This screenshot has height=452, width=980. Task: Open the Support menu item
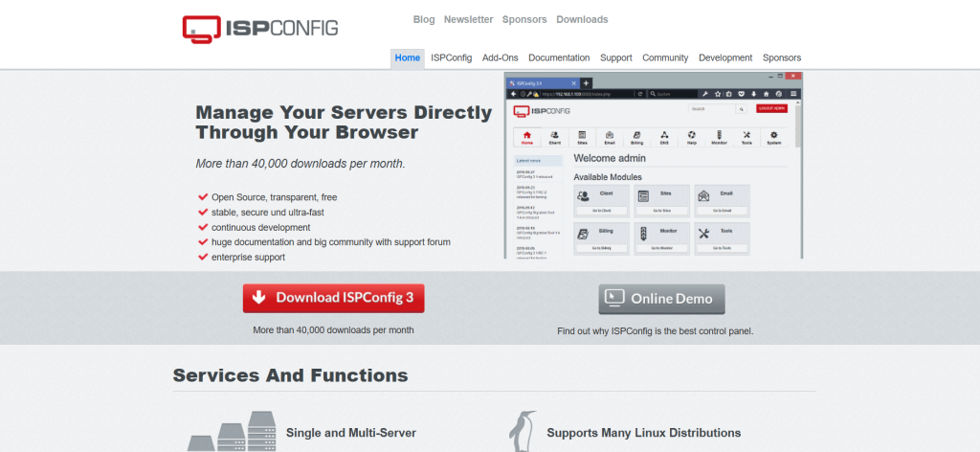615,57
